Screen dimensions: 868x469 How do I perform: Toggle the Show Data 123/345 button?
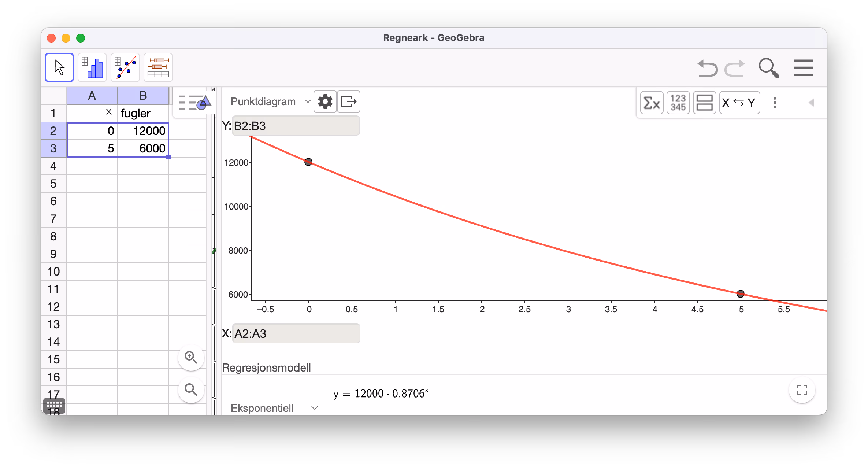click(678, 103)
